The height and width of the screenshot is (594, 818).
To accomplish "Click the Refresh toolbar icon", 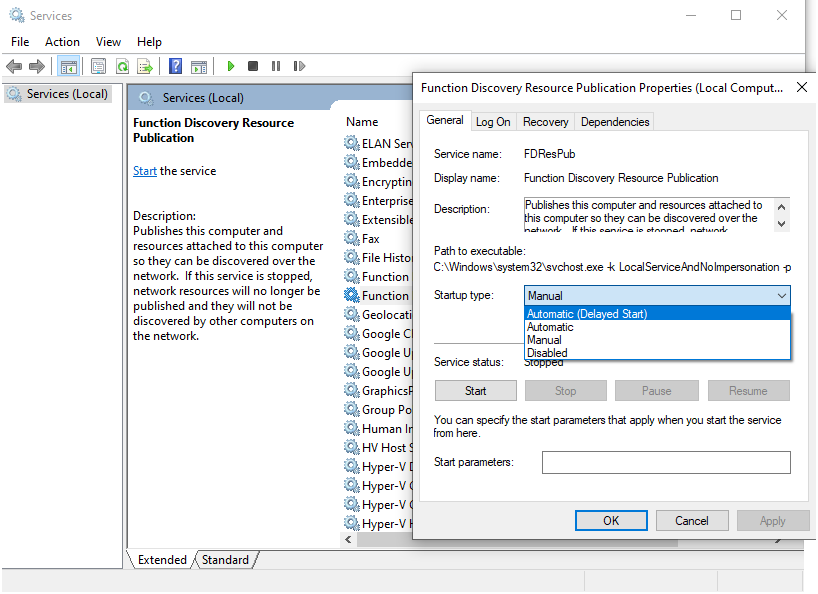I will pyautogui.click(x=122, y=66).
